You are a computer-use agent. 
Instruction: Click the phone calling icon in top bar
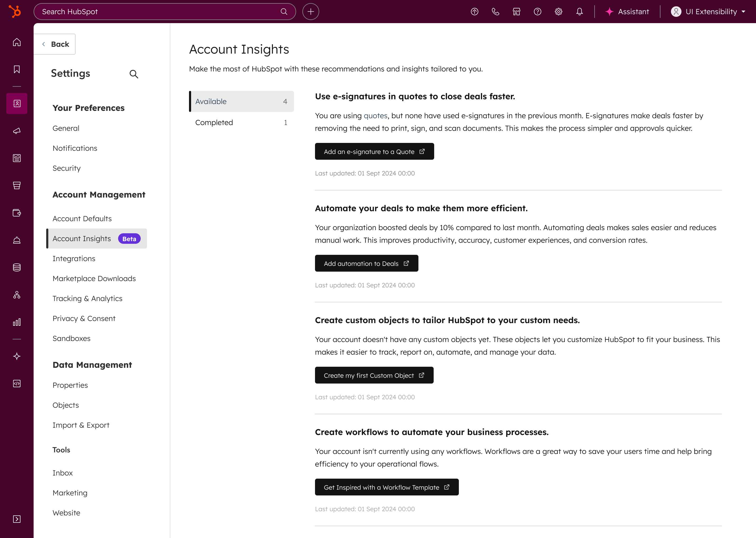point(495,12)
